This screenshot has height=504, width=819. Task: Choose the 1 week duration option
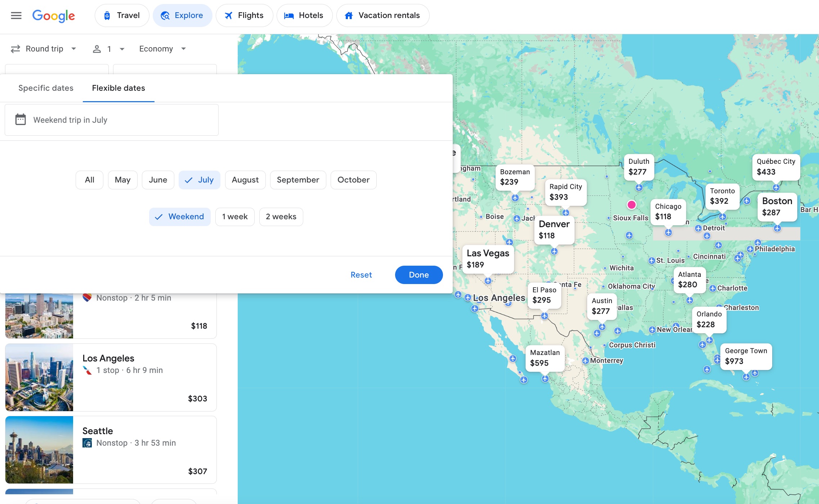coord(234,217)
